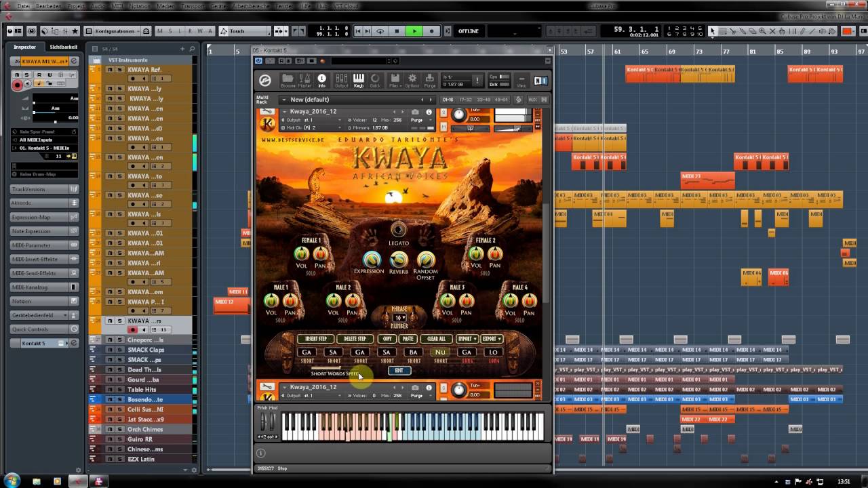This screenshot has height=488, width=868.
Task: Open the Phrase Number dropdown
Action: [399, 318]
